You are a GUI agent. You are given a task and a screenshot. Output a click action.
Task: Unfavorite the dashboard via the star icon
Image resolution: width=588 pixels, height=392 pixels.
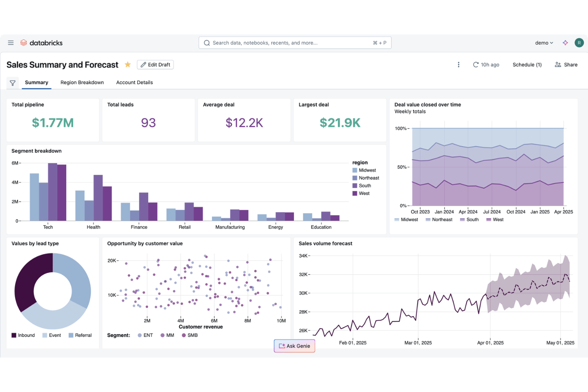(x=128, y=64)
